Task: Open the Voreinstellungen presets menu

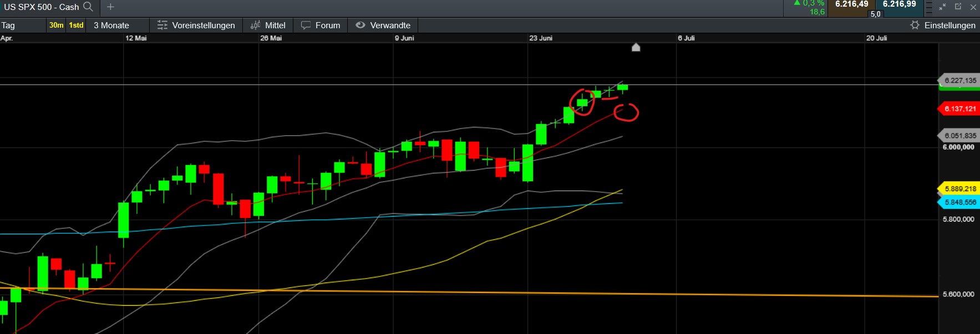Action: pyautogui.click(x=196, y=25)
